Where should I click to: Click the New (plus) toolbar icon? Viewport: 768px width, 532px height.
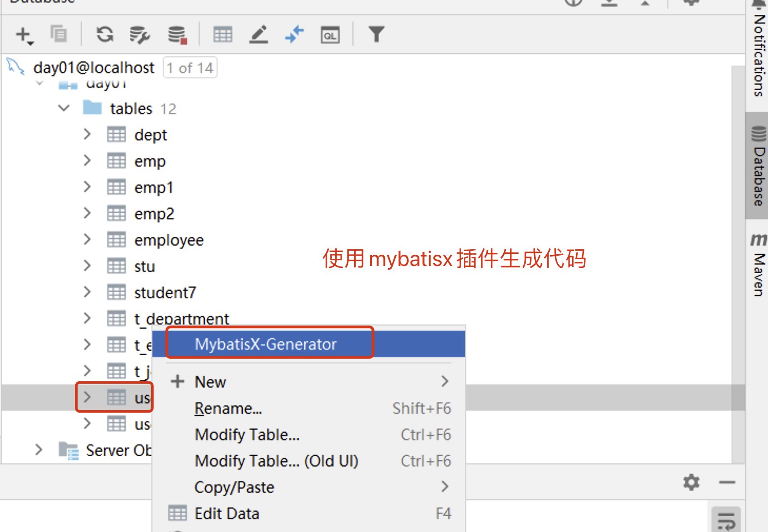[23, 35]
